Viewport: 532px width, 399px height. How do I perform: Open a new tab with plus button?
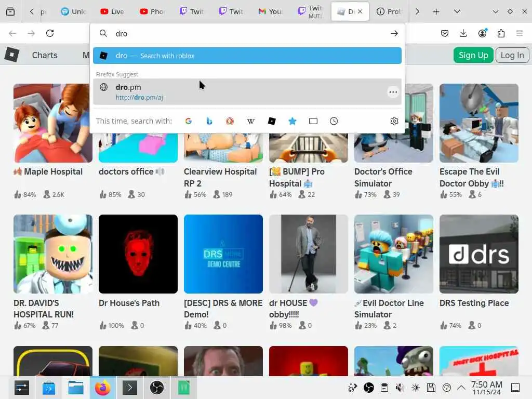(x=436, y=11)
